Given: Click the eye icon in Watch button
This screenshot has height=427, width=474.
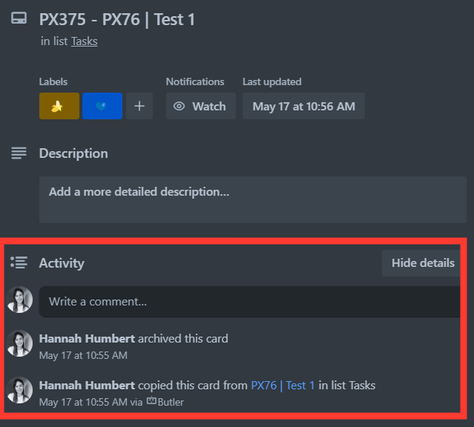Looking at the screenshot, I should pos(179,106).
